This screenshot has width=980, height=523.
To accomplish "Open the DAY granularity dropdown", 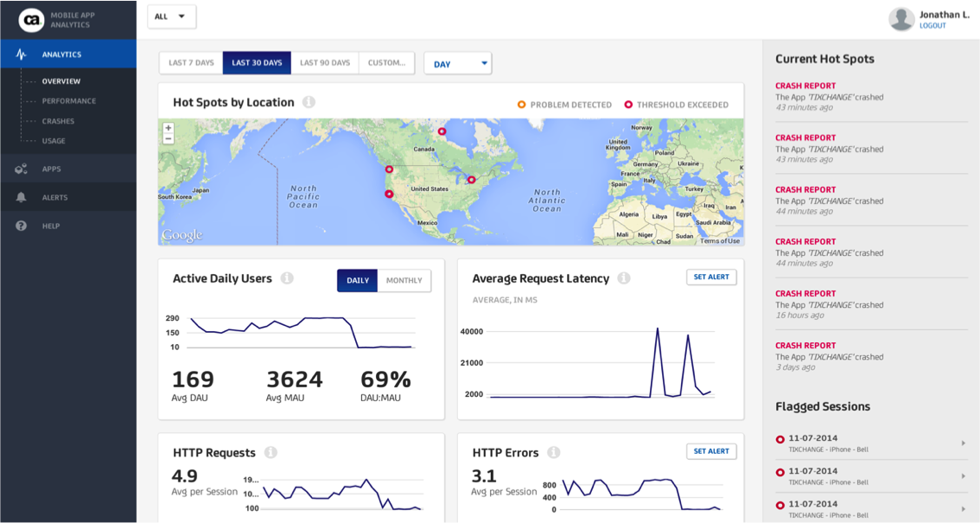I will tap(457, 64).
